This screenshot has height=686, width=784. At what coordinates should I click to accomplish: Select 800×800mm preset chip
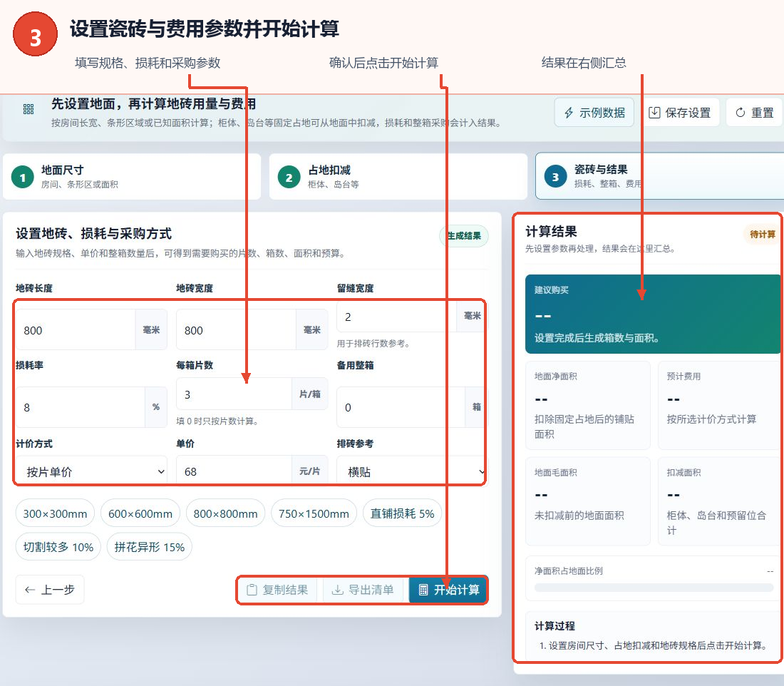point(225,513)
